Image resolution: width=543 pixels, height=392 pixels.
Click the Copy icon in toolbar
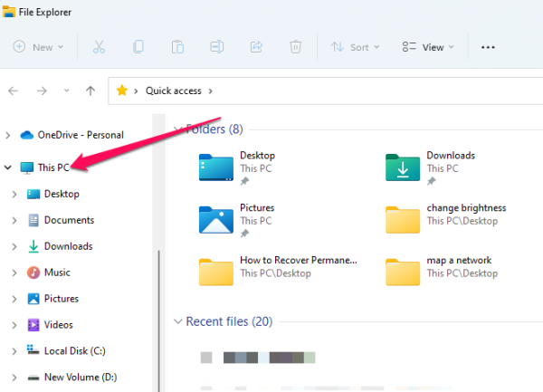coord(138,47)
